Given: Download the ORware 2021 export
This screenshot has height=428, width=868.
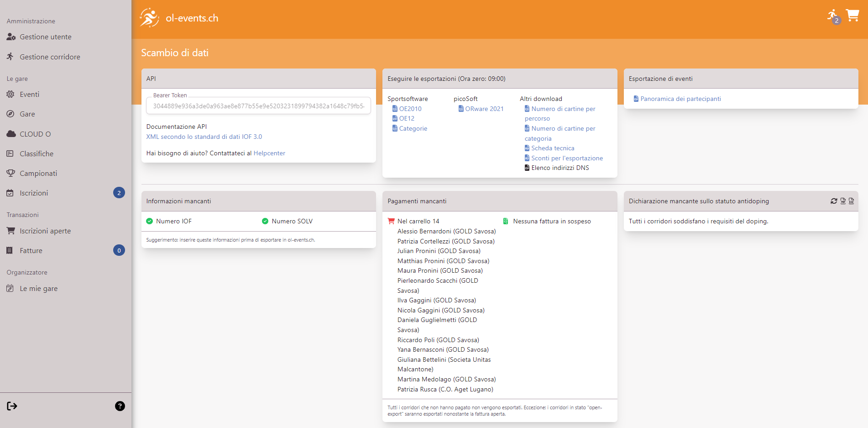Looking at the screenshot, I should pyautogui.click(x=484, y=109).
